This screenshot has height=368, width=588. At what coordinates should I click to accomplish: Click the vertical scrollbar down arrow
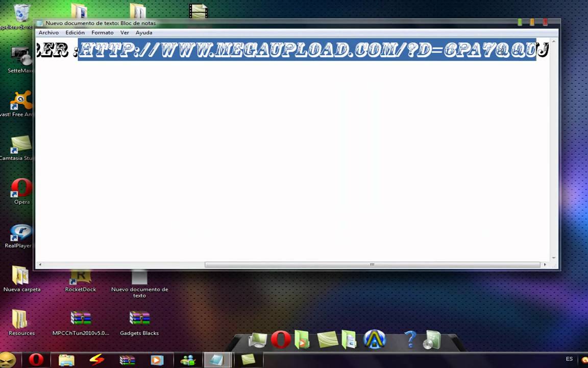coord(553,258)
